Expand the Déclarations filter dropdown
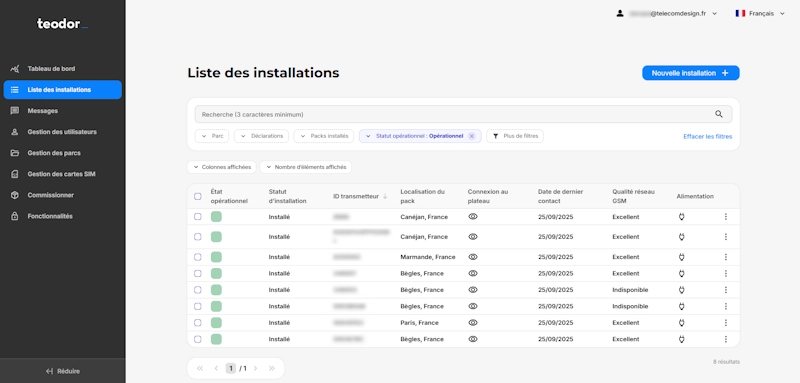The height and width of the screenshot is (383, 800). click(262, 136)
